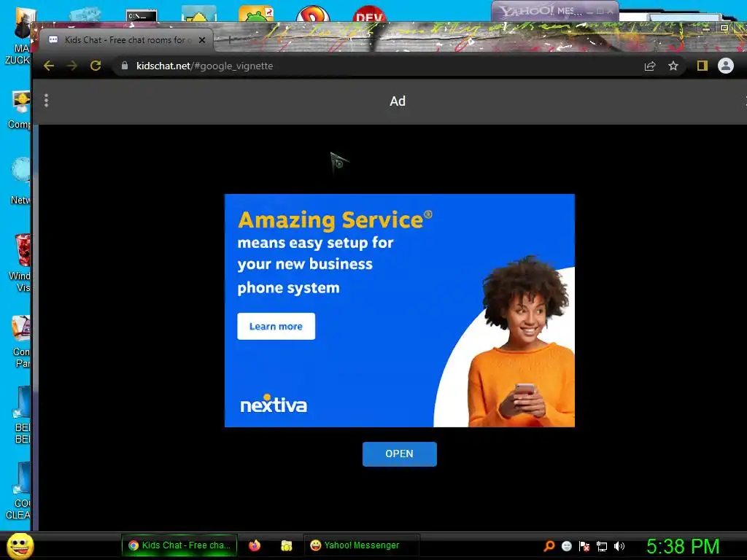Click the orange search tray icon
Viewport: 747px width, 560px height.
[549, 545]
